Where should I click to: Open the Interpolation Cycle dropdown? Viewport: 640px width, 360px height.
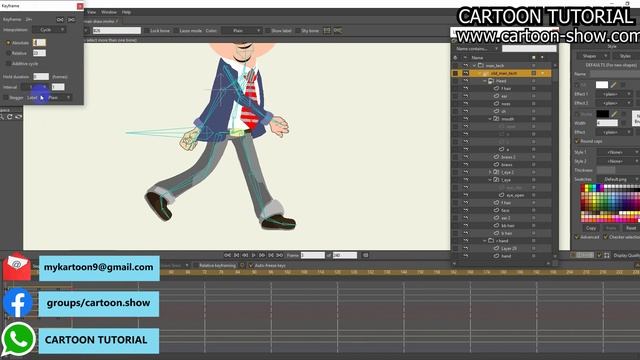pos(49,30)
